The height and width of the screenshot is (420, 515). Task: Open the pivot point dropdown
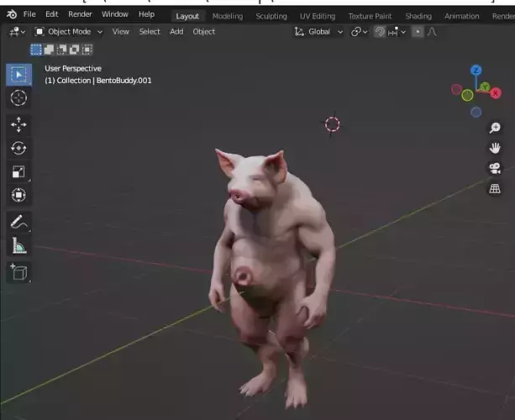tap(359, 32)
